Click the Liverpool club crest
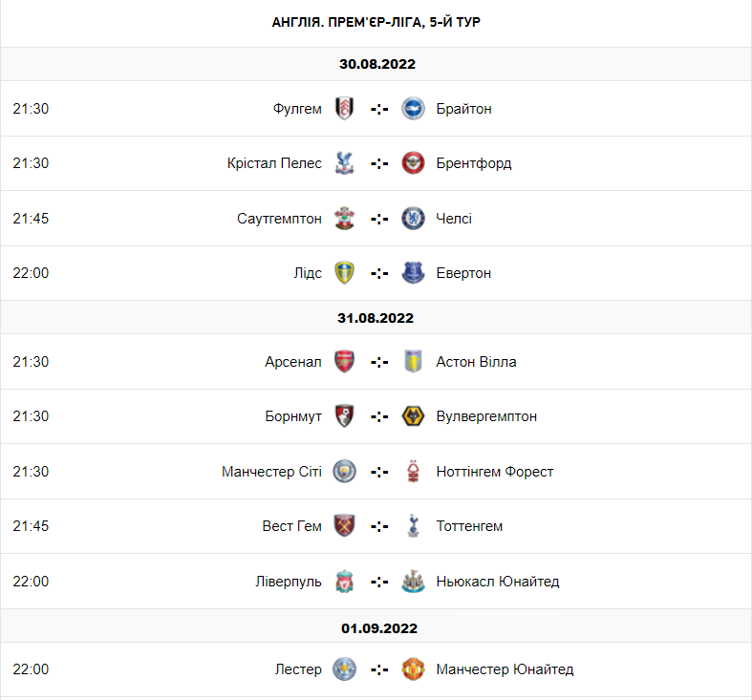 pyautogui.click(x=344, y=582)
